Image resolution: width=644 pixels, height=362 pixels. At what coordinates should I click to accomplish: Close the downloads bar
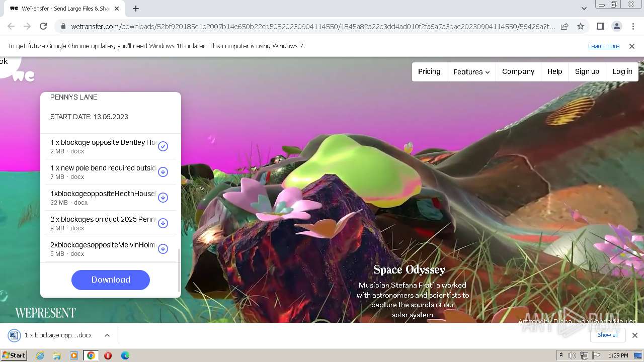[x=635, y=335]
